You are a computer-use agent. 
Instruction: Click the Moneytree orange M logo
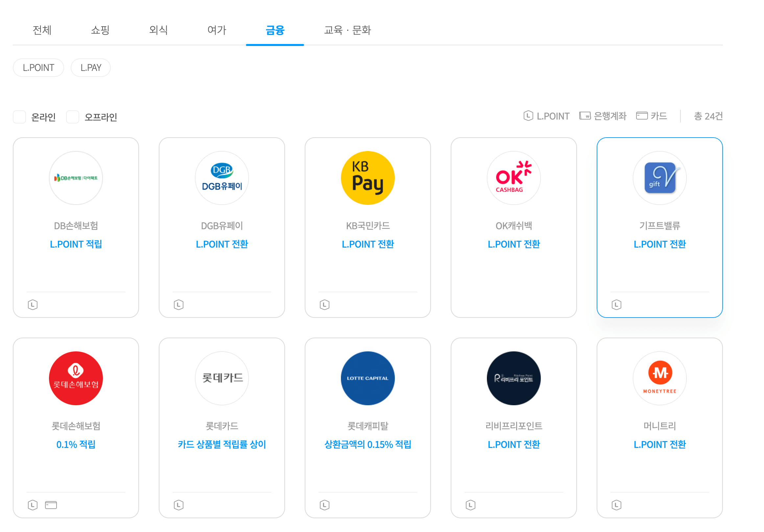pos(659,378)
